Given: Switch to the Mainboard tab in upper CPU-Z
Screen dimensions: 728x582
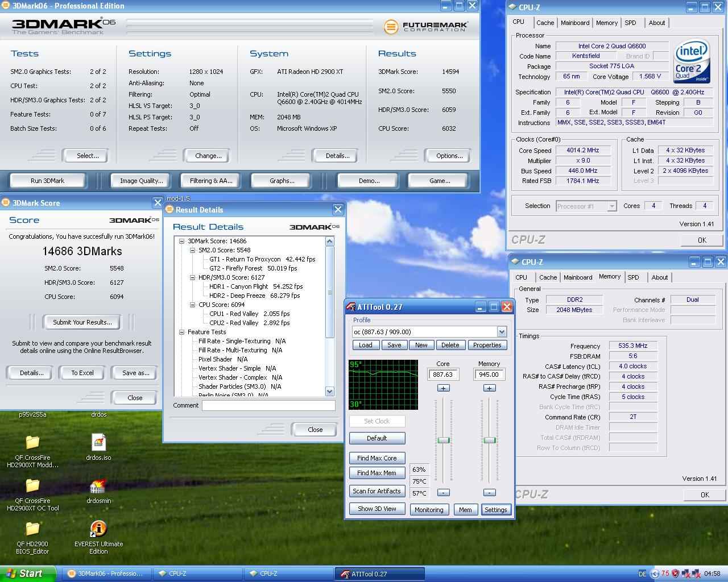Looking at the screenshot, I should tap(575, 23).
